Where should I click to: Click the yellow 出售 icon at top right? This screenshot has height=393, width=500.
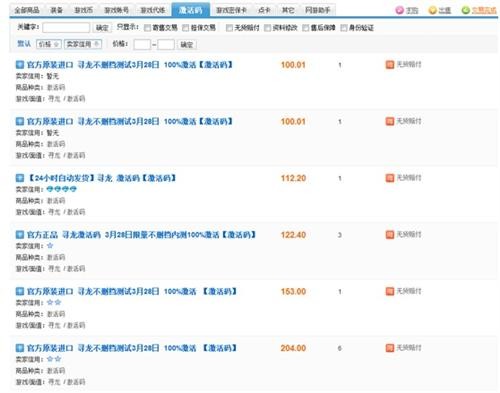(x=432, y=10)
